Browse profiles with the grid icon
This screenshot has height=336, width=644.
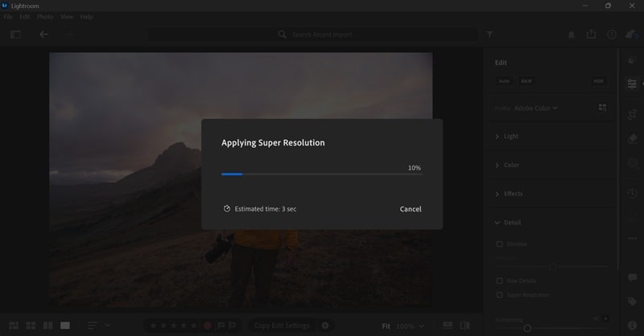[x=602, y=108]
